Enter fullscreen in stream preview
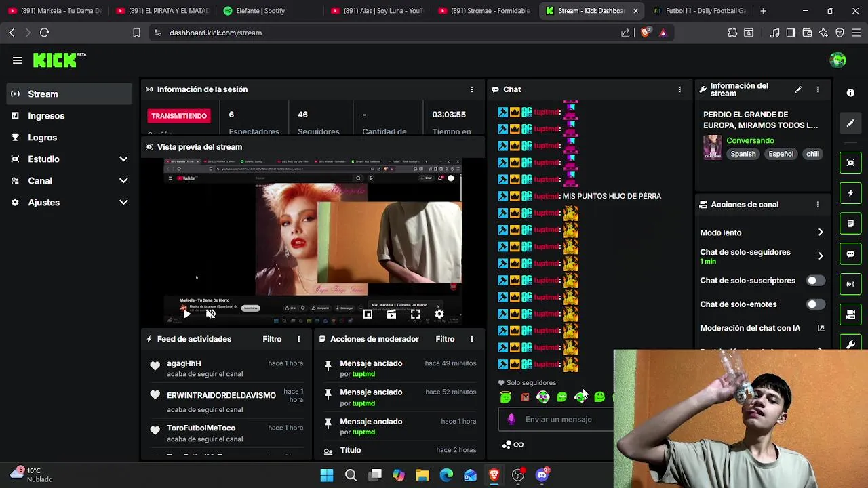The image size is (868, 488). coord(415,314)
